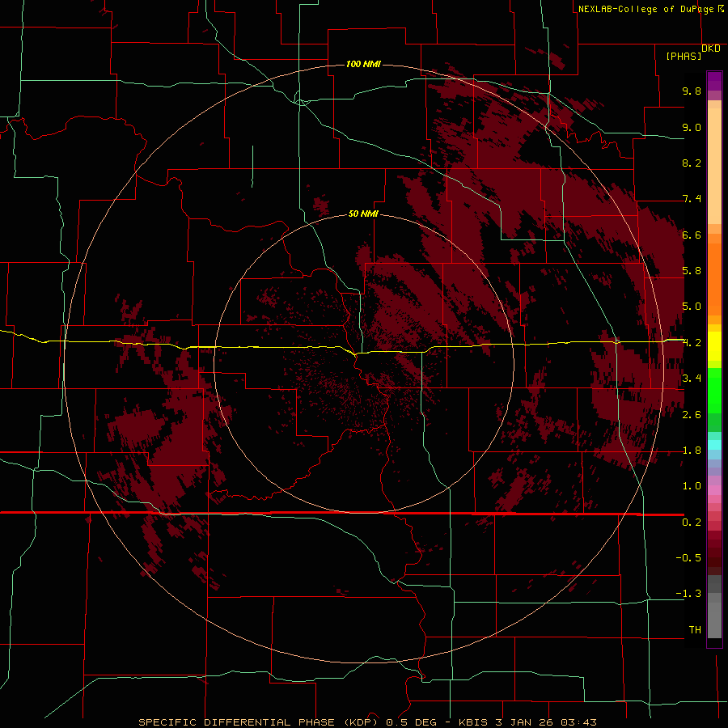Click the 0.2 value on color scale
Image resolution: width=728 pixels, height=728 pixels.
click(x=692, y=523)
